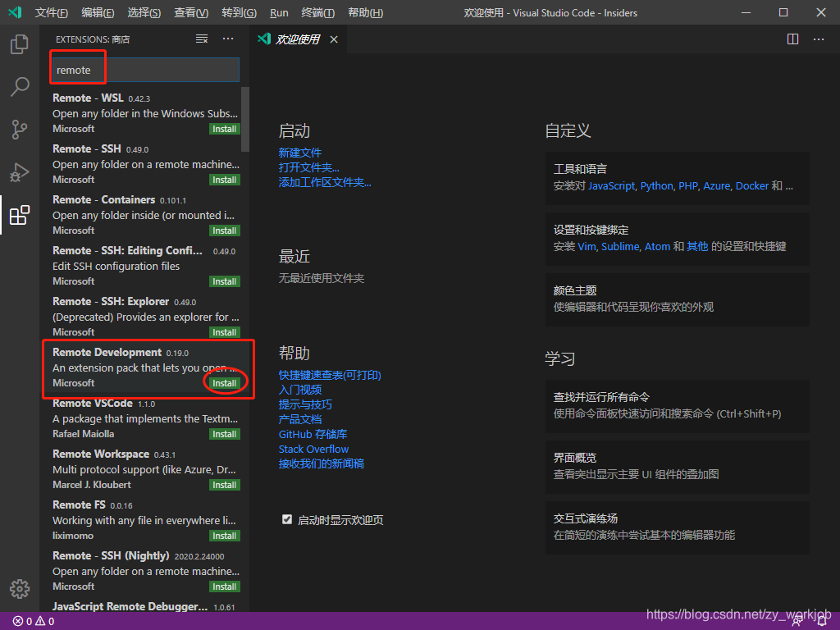Select the Remote - WSL list entry
840x630 pixels.
click(x=146, y=113)
